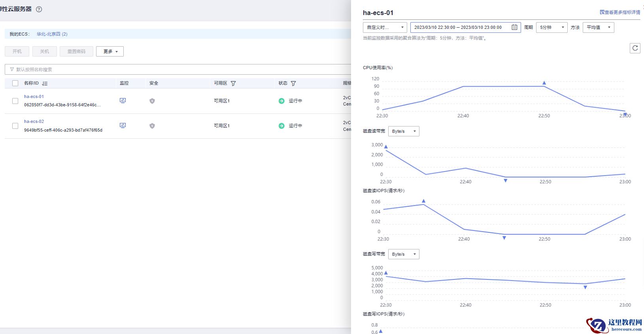
Task: Open calendar icon in date range field
Action: tap(514, 27)
